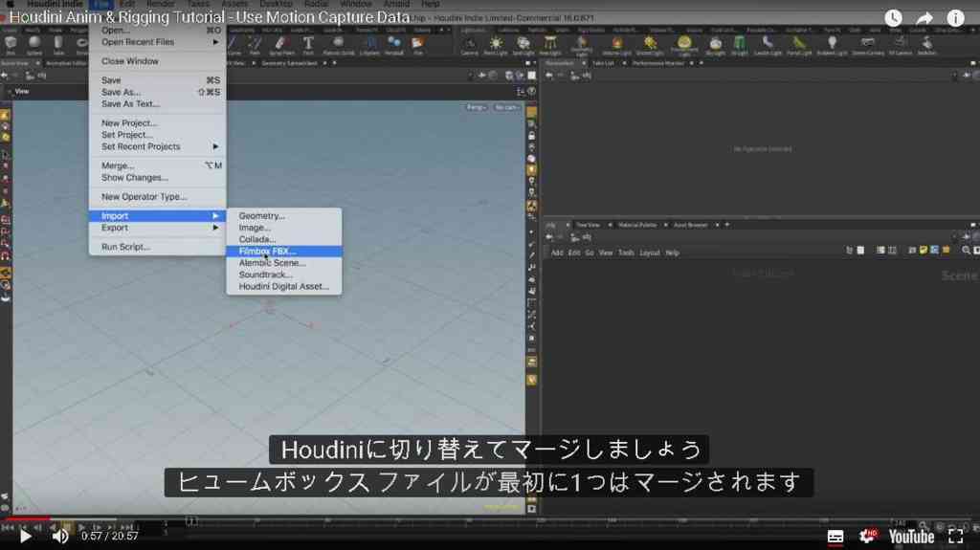980x550 pixels.
Task: Click the Font text shelf tool
Action: click(308, 44)
